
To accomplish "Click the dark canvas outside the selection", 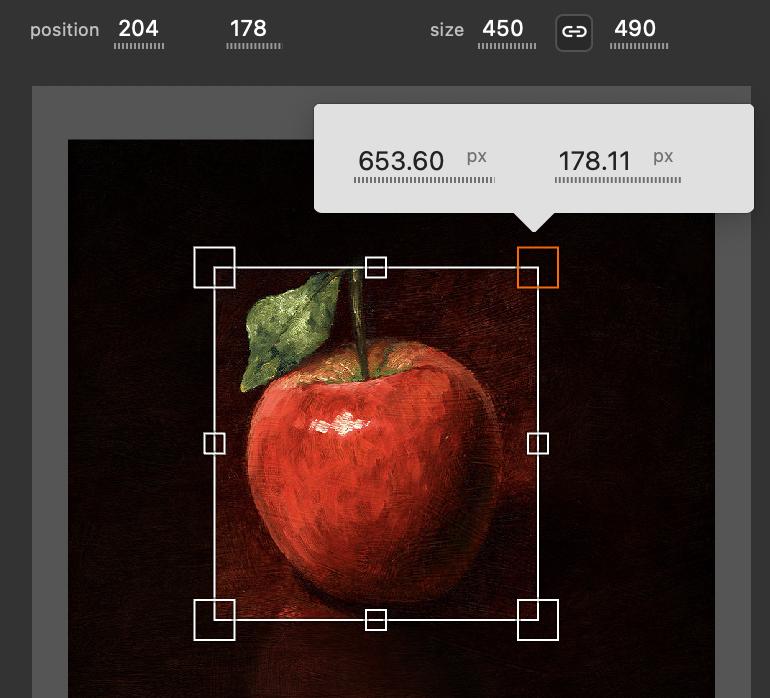I will tap(629, 442).
